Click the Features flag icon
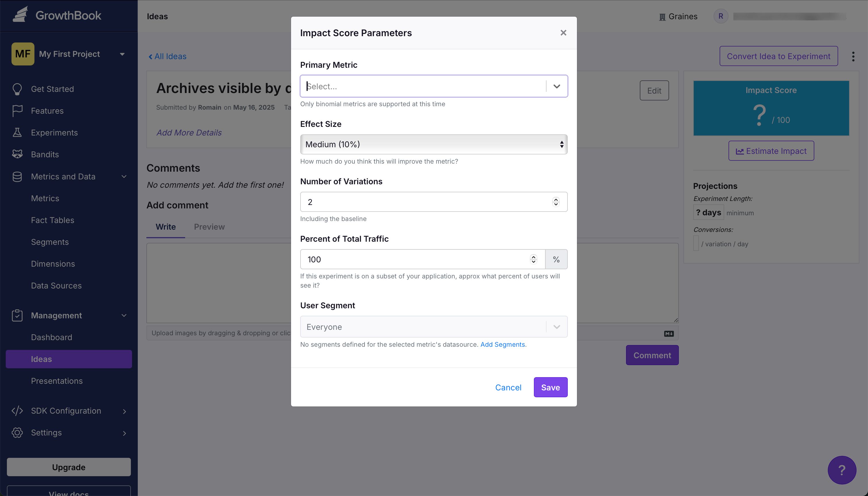Viewport: 868px width, 496px height. (x=17, y=111)
